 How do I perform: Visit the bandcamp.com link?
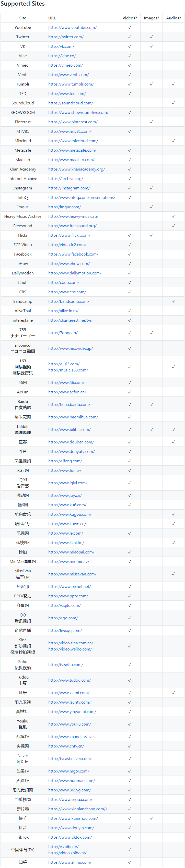(x=68, y=301)
